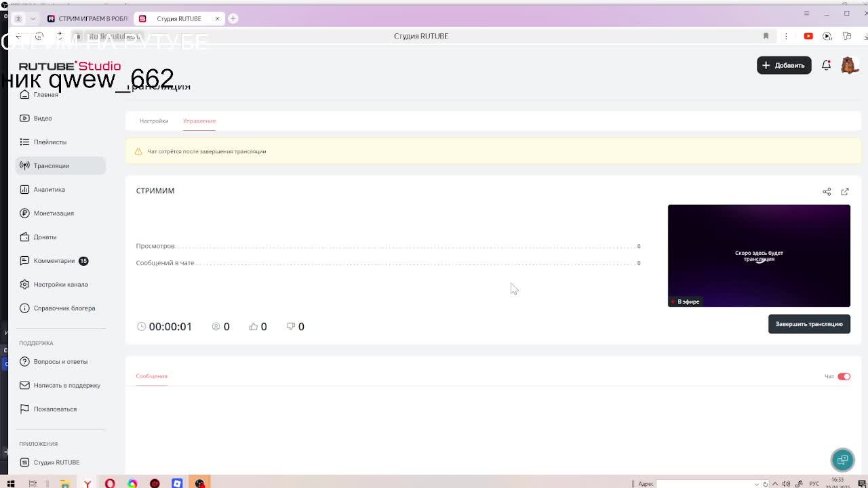
Task: Click the Справочник блогера info icon
Action: [x=24, y=308]
